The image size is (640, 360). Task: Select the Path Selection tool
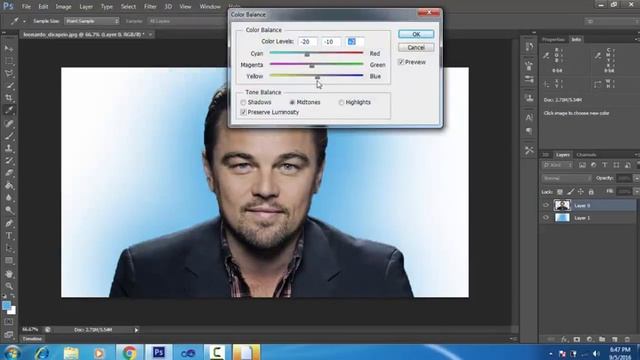pyautogui.click(x=9, y=248)
